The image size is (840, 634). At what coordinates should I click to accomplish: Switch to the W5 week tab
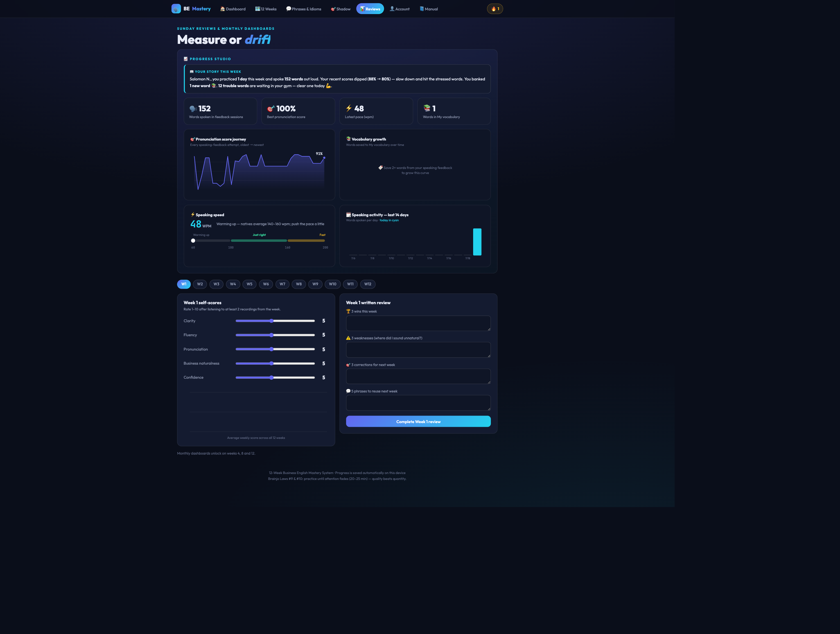(x=249, y=284)
